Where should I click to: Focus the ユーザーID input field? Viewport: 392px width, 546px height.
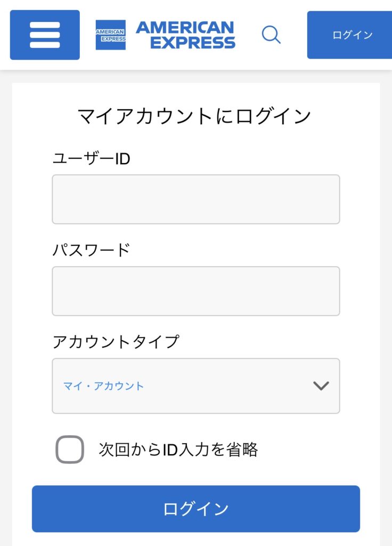click(195, 199)
